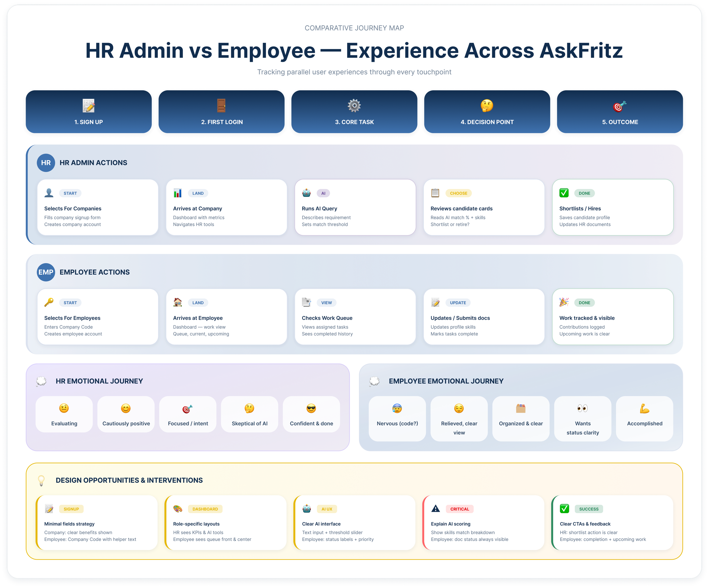Screen dimensions: 709x588
Task: Click the warning triangle icon on Explain AI scoring
Action: [x=436, y=509]
